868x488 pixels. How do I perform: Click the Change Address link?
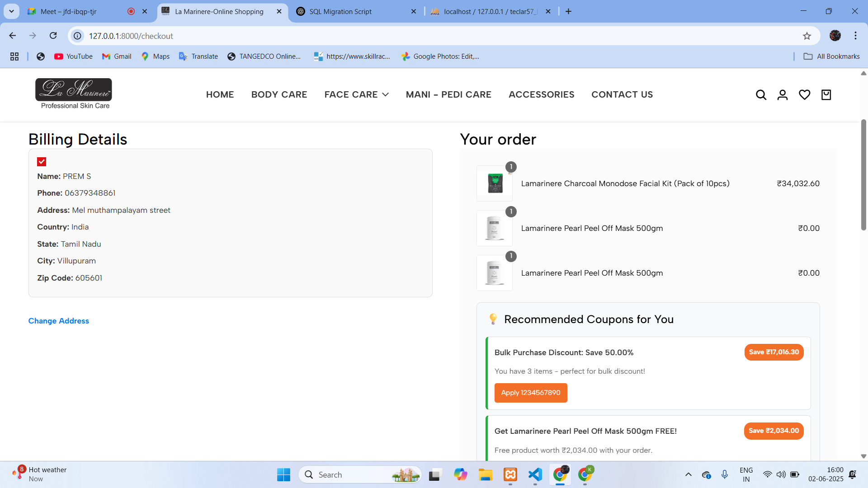59,321
